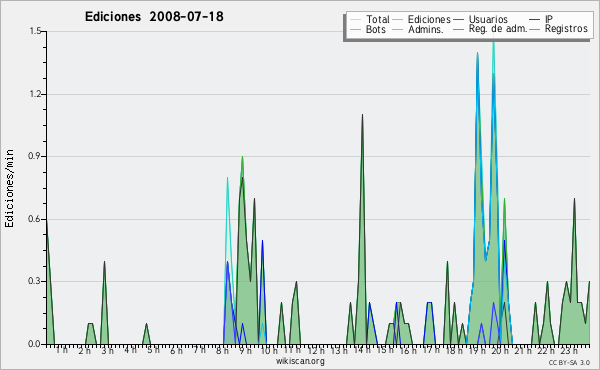Click the '5 h' x-axis label
Image resolution: width=600 pixels, height=370 pixels.
pos(153,350)
